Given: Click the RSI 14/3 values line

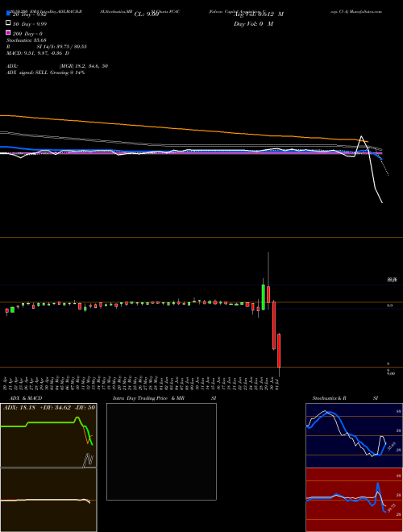Looking at the screenshot, I should [x=46, y=47].
